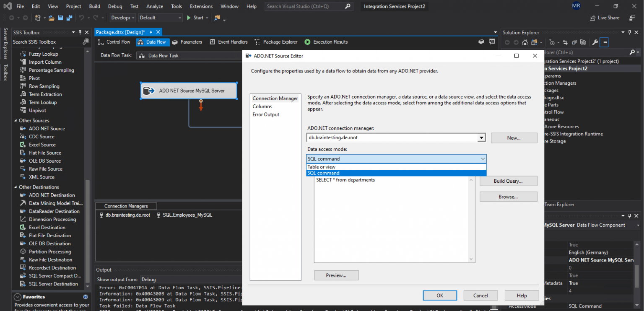Click the Find in Files toolbar icon
This screenshot has width=644, height=311.
point(217,18)
